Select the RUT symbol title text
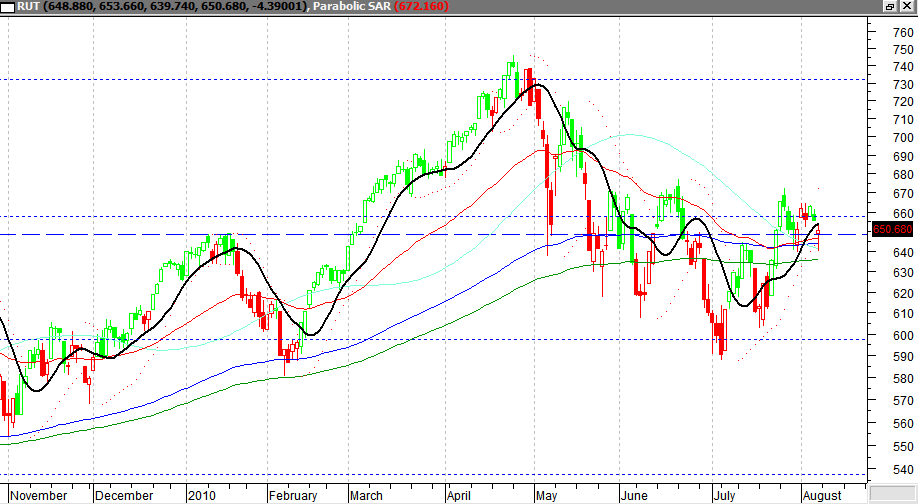The image size is (918, 504). click(x=28, y=6)
